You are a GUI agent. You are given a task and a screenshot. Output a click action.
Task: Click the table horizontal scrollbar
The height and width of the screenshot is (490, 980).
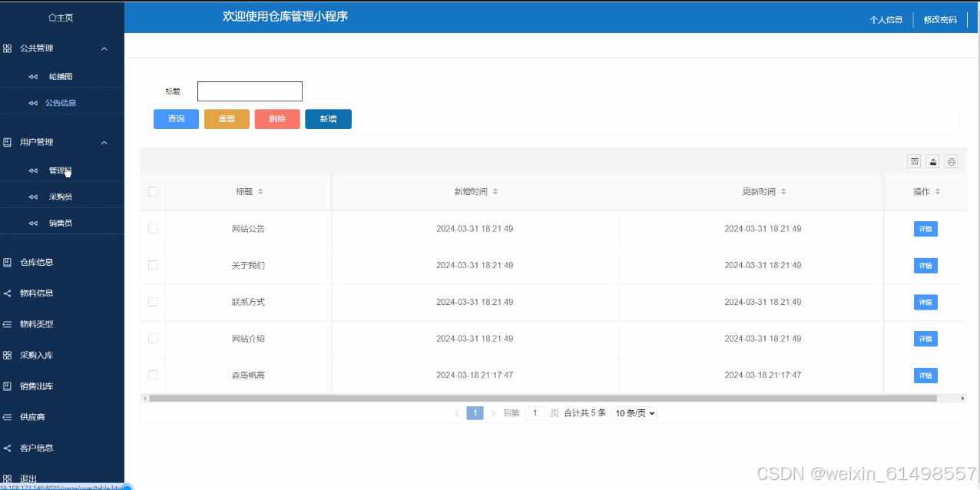click(x=542, y=399)
